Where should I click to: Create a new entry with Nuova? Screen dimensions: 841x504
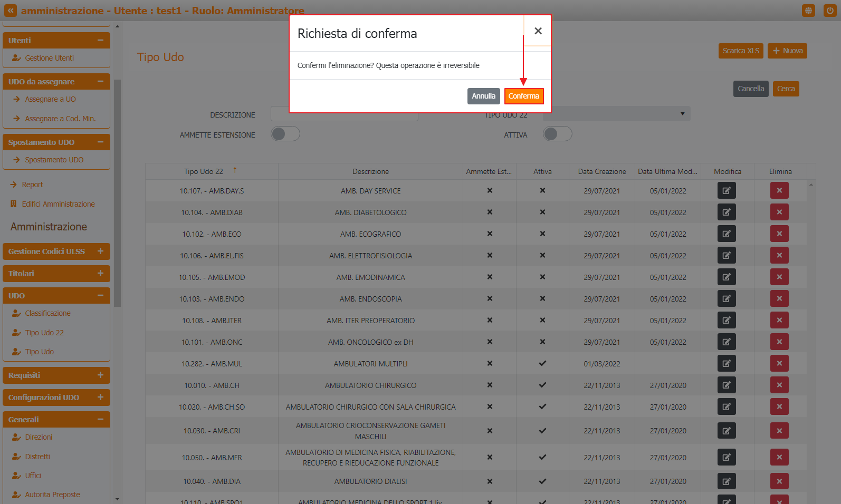(x=787, y=51)
